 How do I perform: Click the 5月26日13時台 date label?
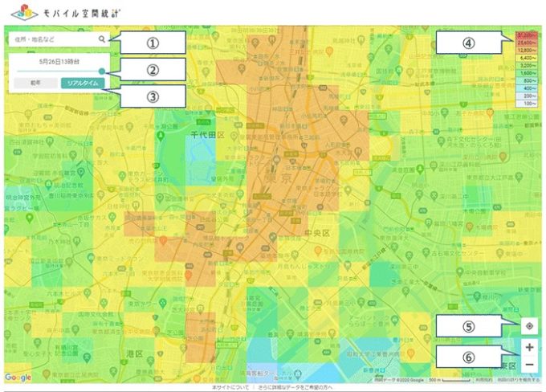click(59, 60)
